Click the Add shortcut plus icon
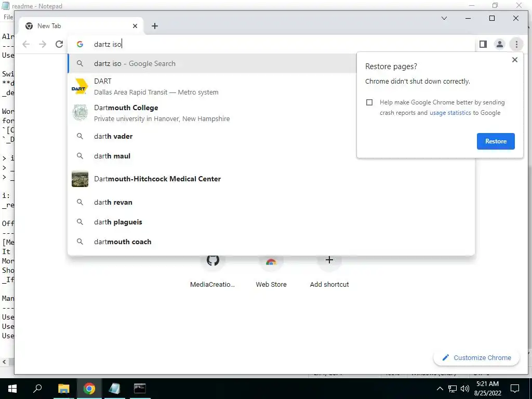 point(329,260)
